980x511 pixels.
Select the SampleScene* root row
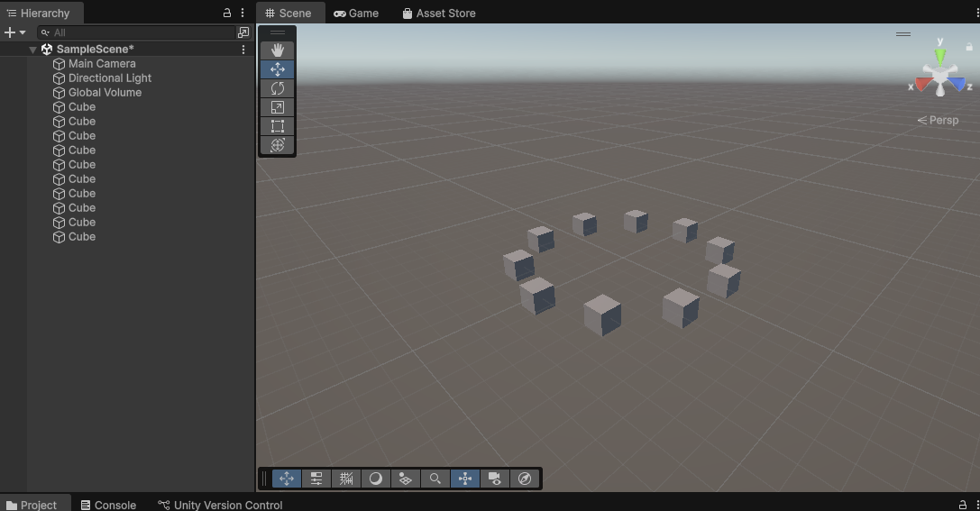point(127,50)
